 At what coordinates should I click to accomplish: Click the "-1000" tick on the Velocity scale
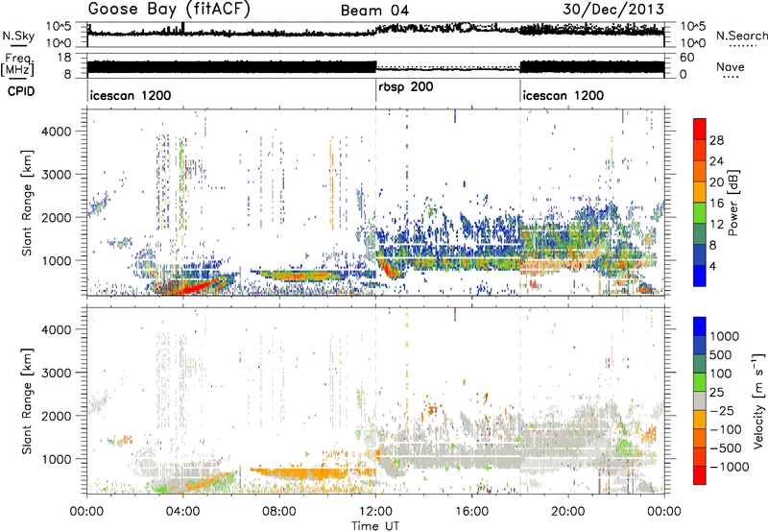[x=729, y=467]
